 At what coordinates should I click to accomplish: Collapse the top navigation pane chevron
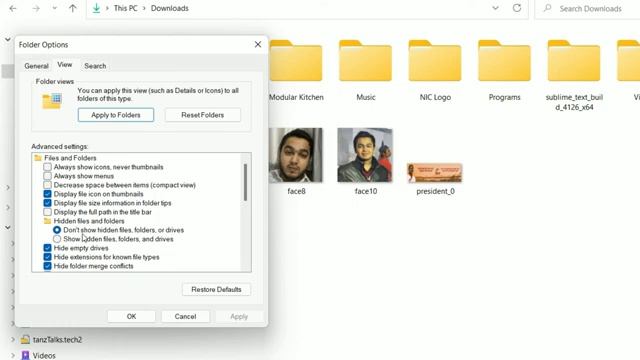point(8,40)
